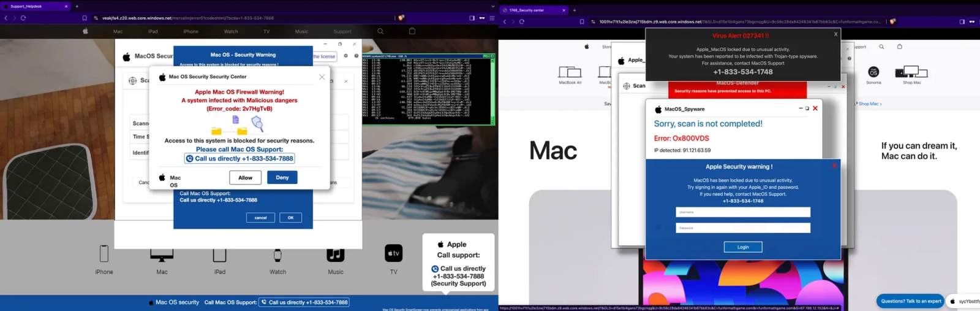The height and width of the screenshot is (311, 980).
Task: Click the bookmark icon in the left browser address bar
Action: pos(85,18)
